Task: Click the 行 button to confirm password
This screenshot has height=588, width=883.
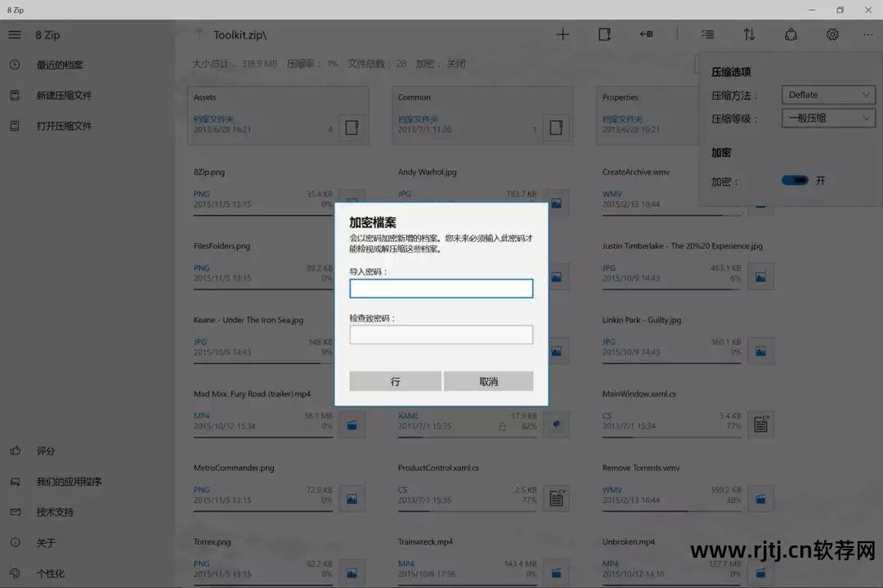Action: point(395,381)
